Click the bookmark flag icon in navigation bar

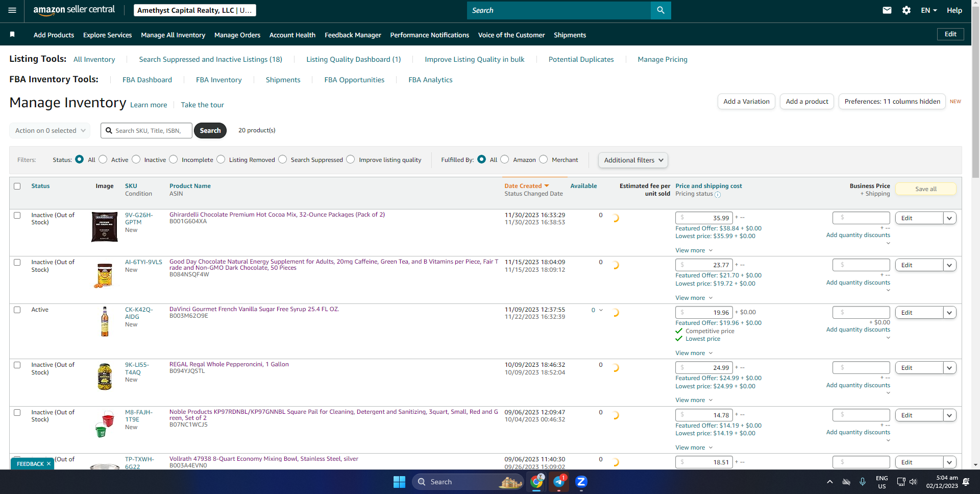(12, 34)
